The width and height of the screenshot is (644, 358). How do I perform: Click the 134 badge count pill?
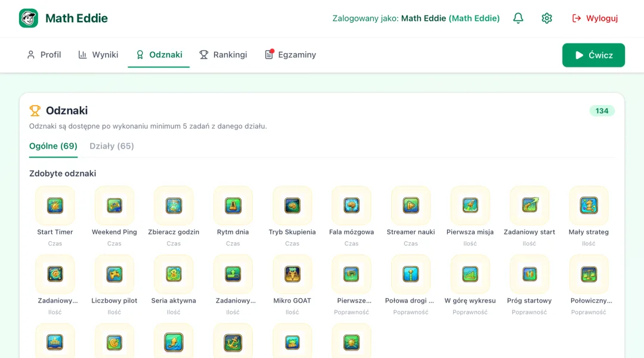pyautogui.click(x=602, y=111)
